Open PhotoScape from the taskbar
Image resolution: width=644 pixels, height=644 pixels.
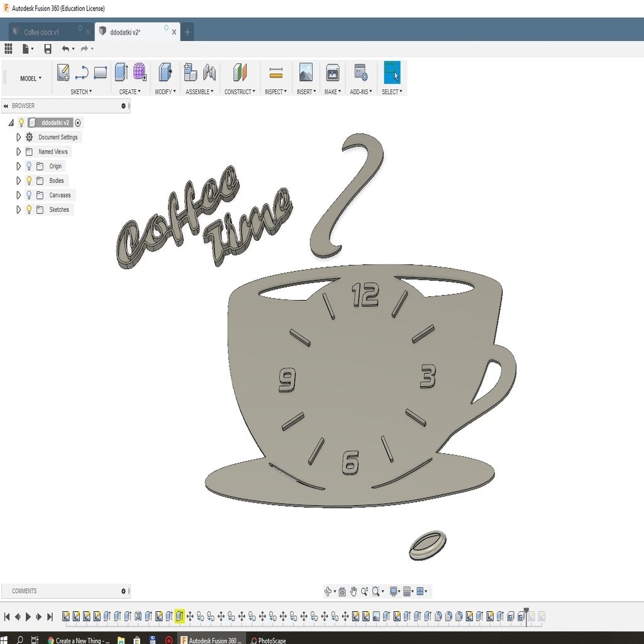268,640
